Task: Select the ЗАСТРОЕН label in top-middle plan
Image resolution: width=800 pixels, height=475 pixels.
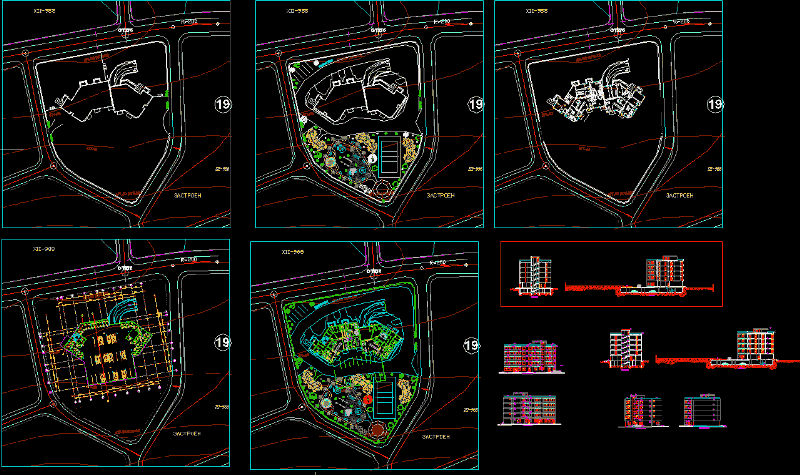Action: tap(441, 197)
